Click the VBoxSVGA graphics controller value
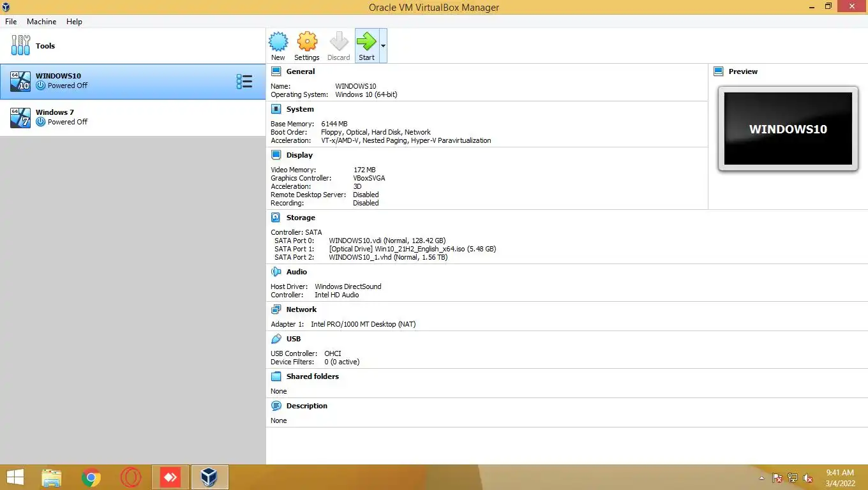 point(369,178)
